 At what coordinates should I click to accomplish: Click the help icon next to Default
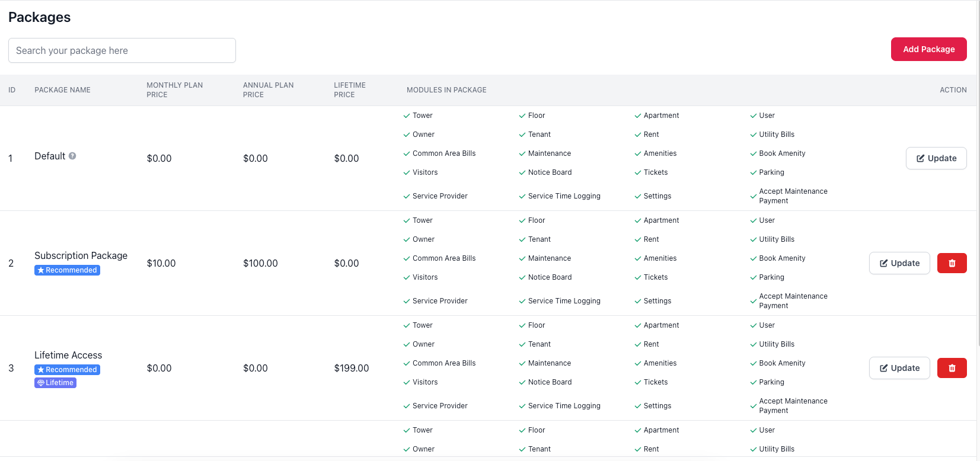click(72, 156)
